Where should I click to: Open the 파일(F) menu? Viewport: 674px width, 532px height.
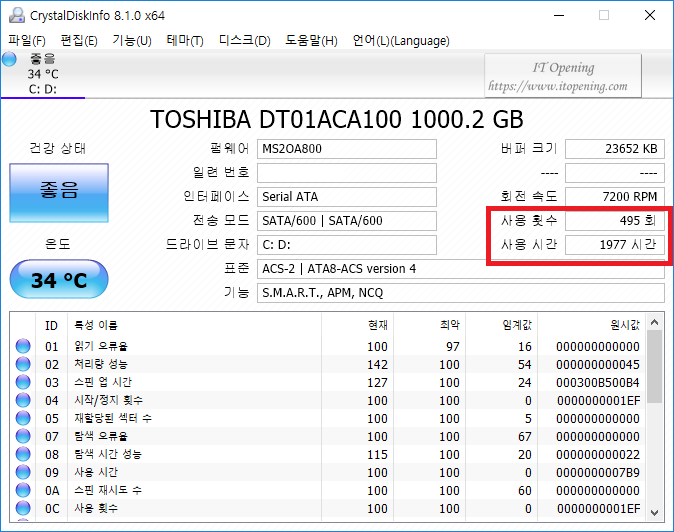tap(27, 41)
